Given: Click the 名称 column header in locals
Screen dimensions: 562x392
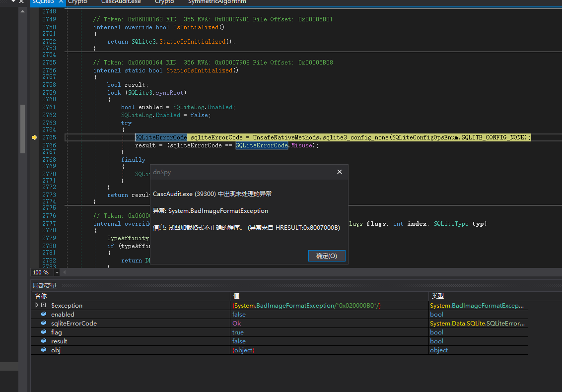Looking at the screenshot, I should 41,296.
